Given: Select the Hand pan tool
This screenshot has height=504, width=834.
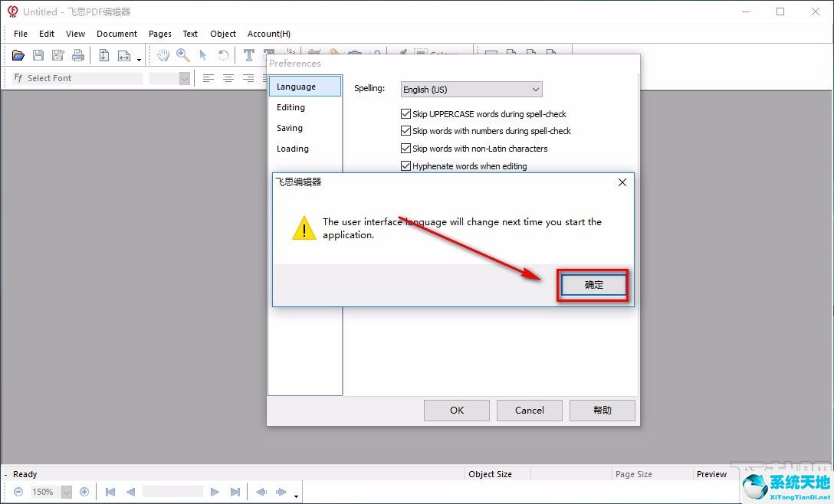Looking at the screenshot, I should (x=163, y=55).
